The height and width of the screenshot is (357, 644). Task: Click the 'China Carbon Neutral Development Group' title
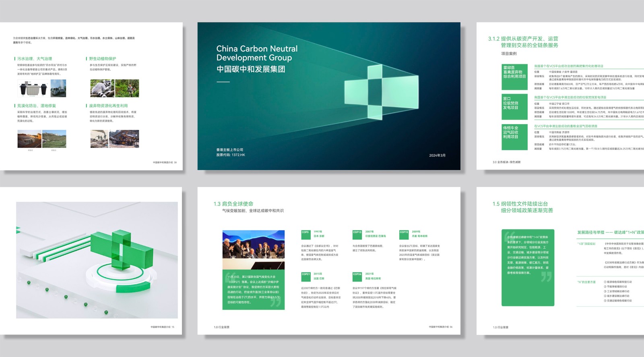tap(257, 53)
